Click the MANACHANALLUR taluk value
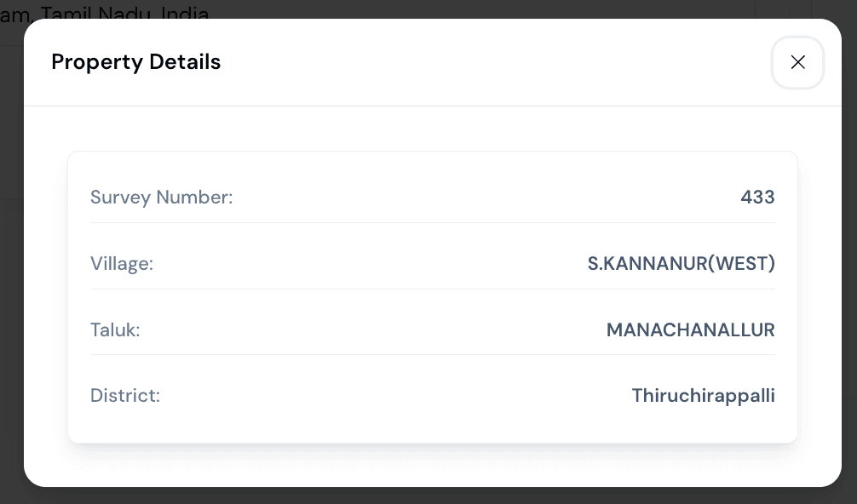The width and height of the screenshot is (857, 504). pos(690,329)
